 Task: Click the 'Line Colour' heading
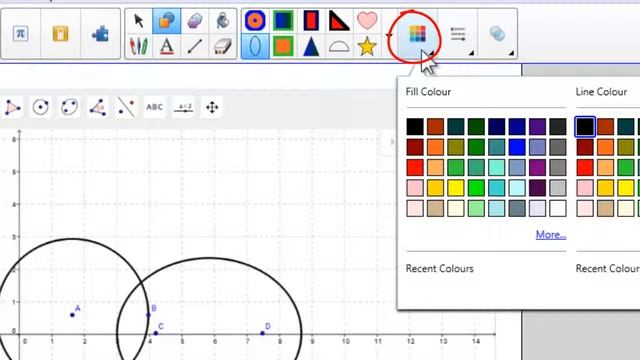601,92
